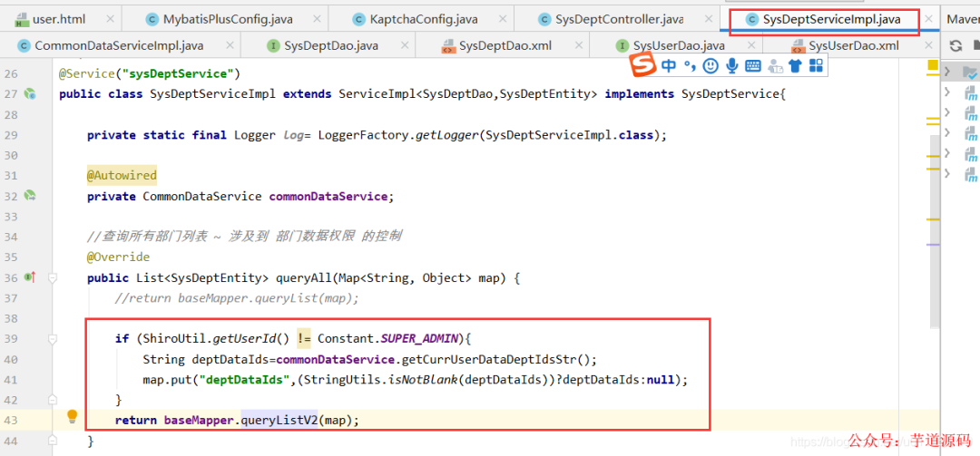Click the purple marker in the error stripe
The height and width of the screenshot is (456, 980).
[x=933, y=245]
